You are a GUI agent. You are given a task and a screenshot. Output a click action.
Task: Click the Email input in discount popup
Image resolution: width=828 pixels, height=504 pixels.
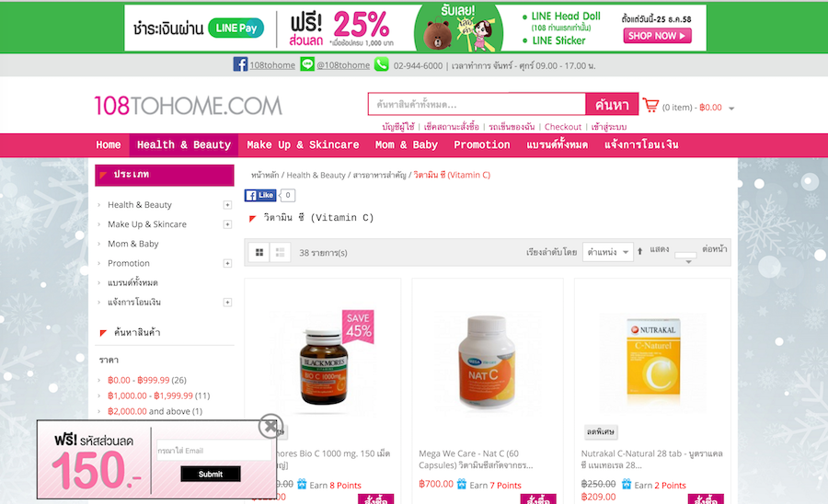point(213,451)
